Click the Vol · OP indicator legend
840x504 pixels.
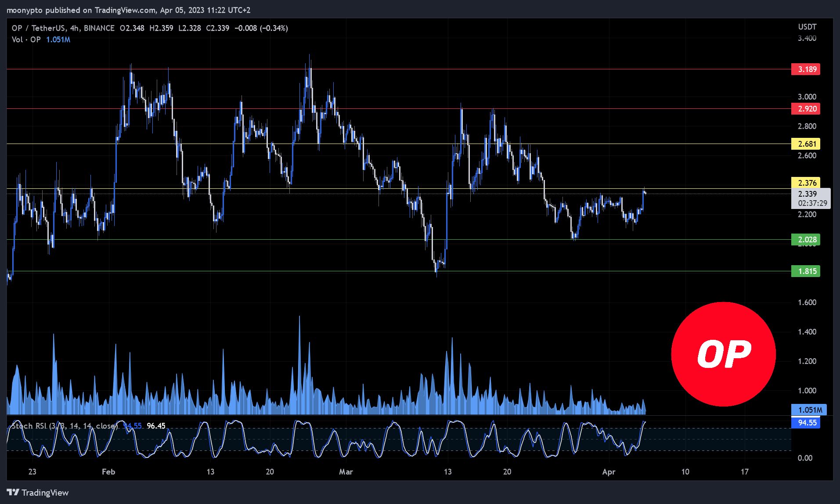[x=26, y=40]
